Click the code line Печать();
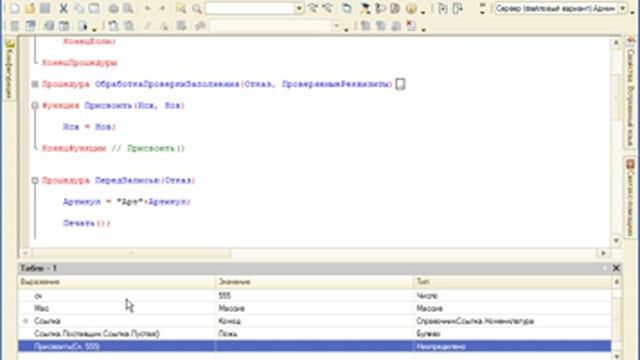Viewport: 640px width, 360px height. [x=87, y=223]
